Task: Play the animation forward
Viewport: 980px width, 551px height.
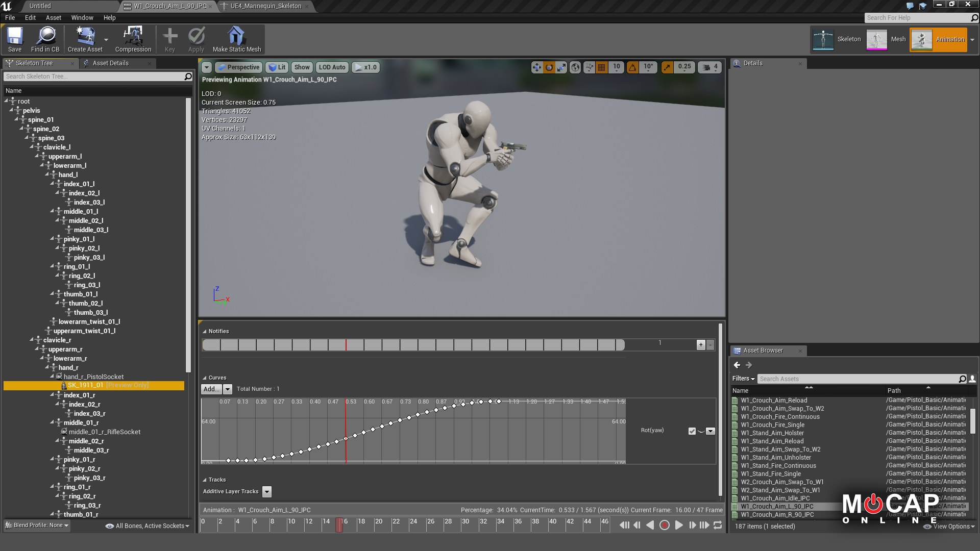Action: point(679,525)
